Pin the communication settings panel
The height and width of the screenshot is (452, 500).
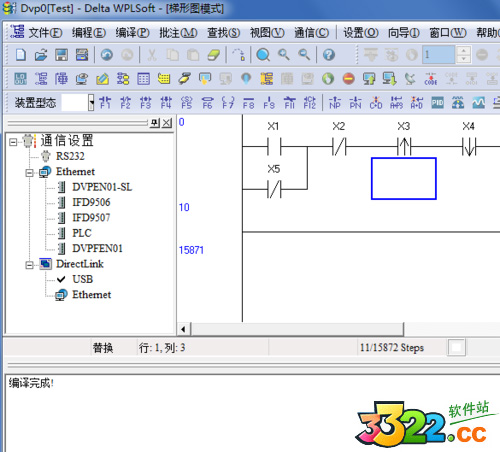click(155, 123)
